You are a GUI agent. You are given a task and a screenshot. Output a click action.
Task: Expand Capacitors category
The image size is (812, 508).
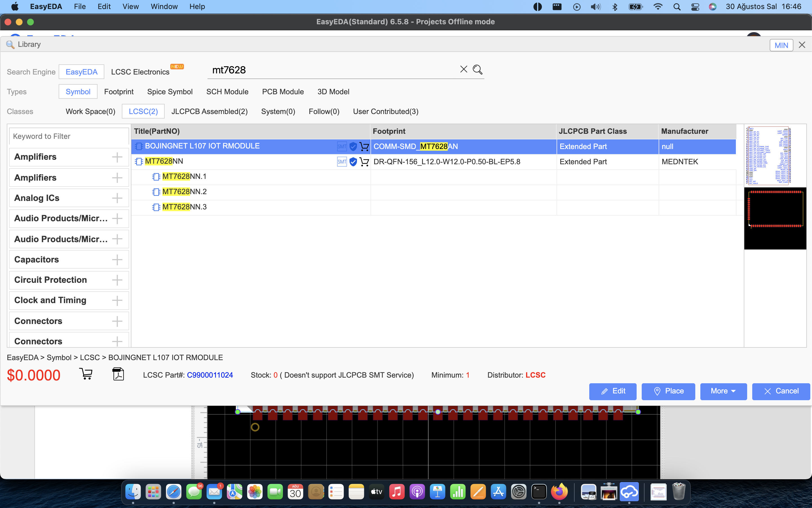pyautogui.click(x=117, y=259)
